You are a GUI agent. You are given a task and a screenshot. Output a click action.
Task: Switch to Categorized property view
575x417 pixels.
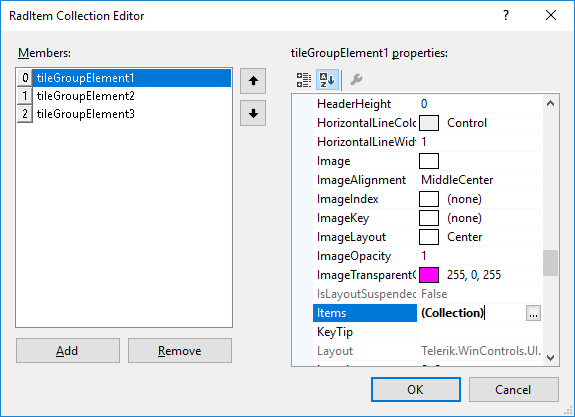[x=304, y=80]
